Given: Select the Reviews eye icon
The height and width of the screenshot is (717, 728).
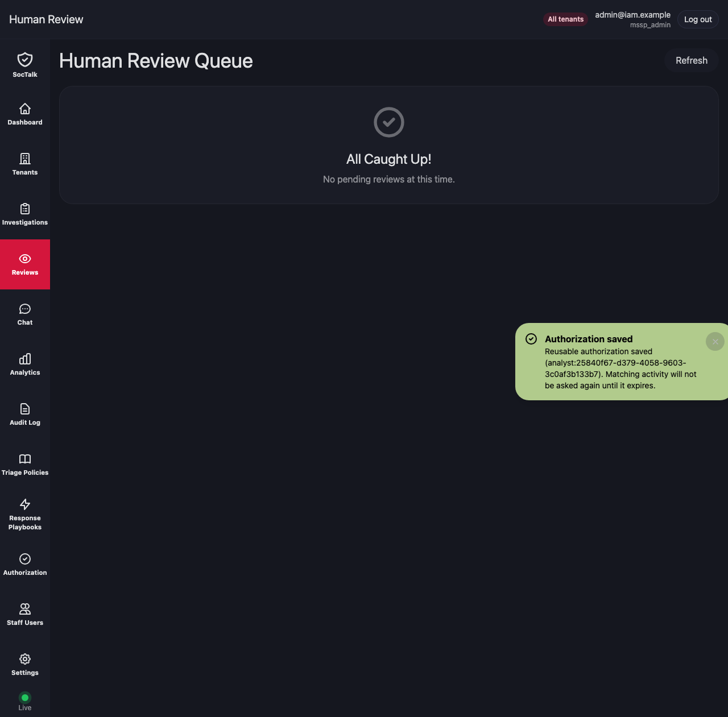Looking at the screenshot, I should click(25, 259).
